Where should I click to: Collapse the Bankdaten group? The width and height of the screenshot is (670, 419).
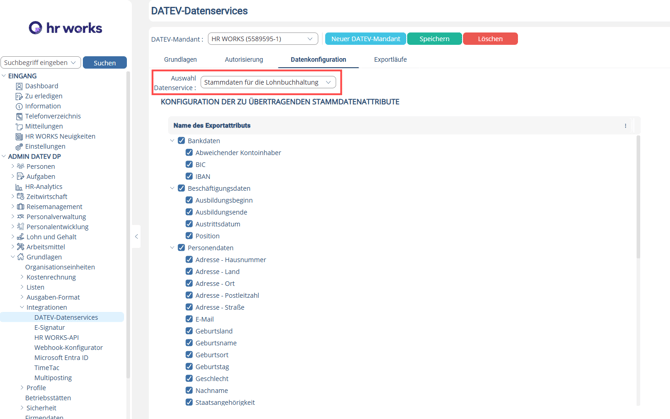click(172, 141)
